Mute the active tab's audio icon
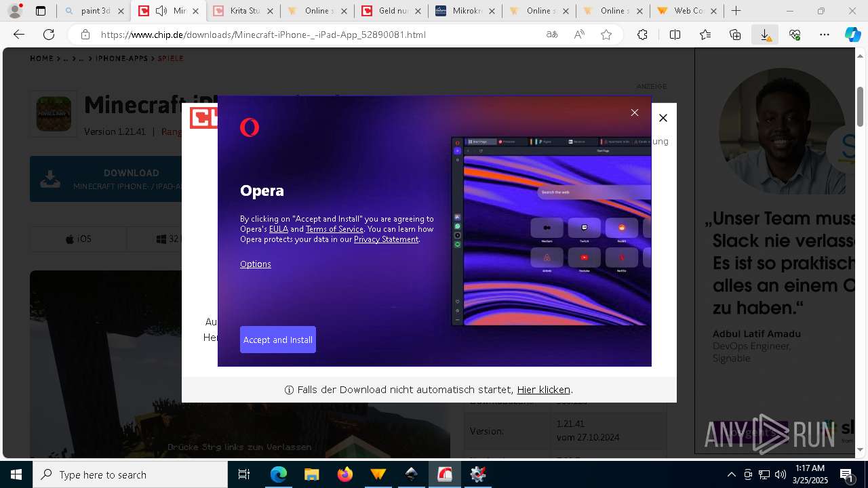868x488 pixels. [x=161, y=11]
